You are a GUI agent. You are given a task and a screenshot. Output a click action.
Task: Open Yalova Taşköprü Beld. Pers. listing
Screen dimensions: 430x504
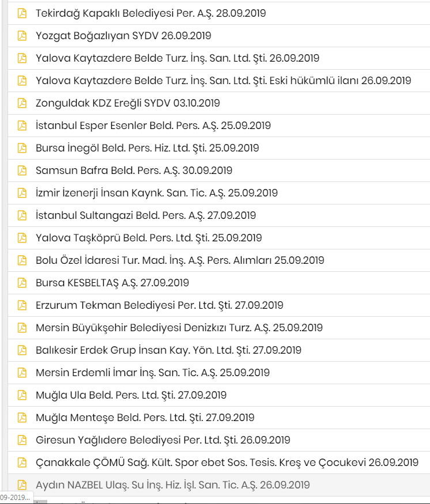click(x=149, y=238)
